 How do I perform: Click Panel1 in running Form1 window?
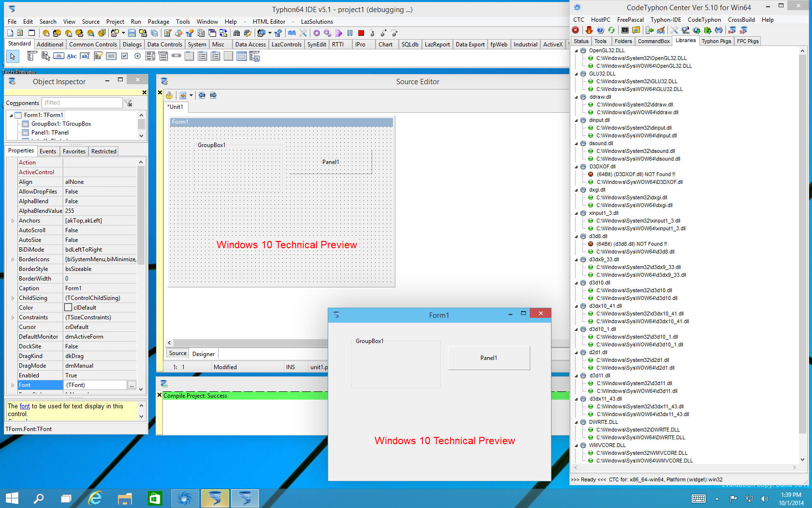(489, 358)
